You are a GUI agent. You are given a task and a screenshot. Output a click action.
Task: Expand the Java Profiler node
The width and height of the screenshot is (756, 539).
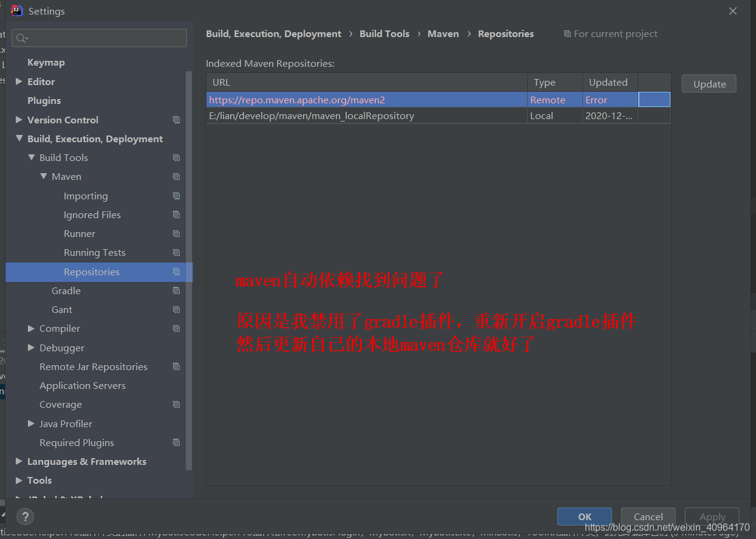pos(31,424)
